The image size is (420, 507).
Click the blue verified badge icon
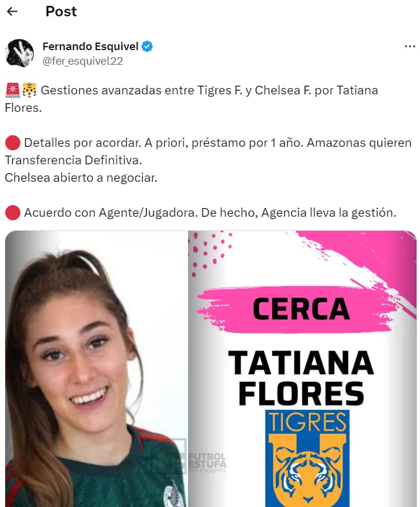[147, 47]
